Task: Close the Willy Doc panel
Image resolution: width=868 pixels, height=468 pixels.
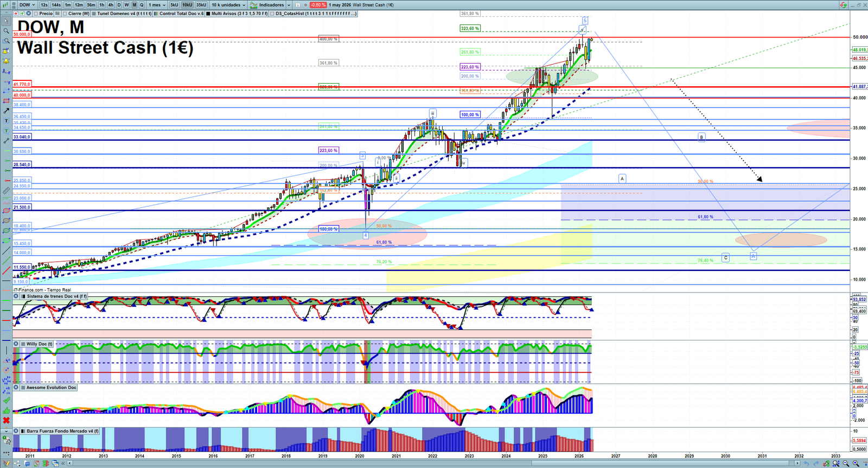Action: point(16,344)
